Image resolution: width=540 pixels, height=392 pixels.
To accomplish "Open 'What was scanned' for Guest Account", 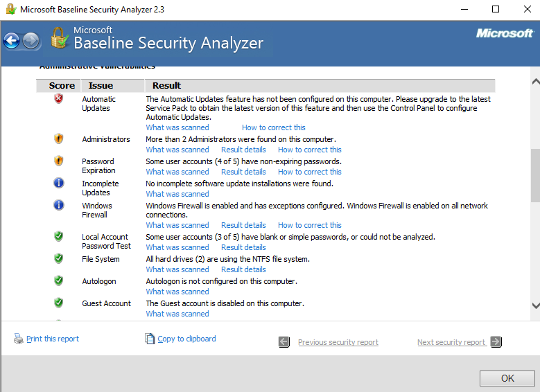I will coord(177,314).
